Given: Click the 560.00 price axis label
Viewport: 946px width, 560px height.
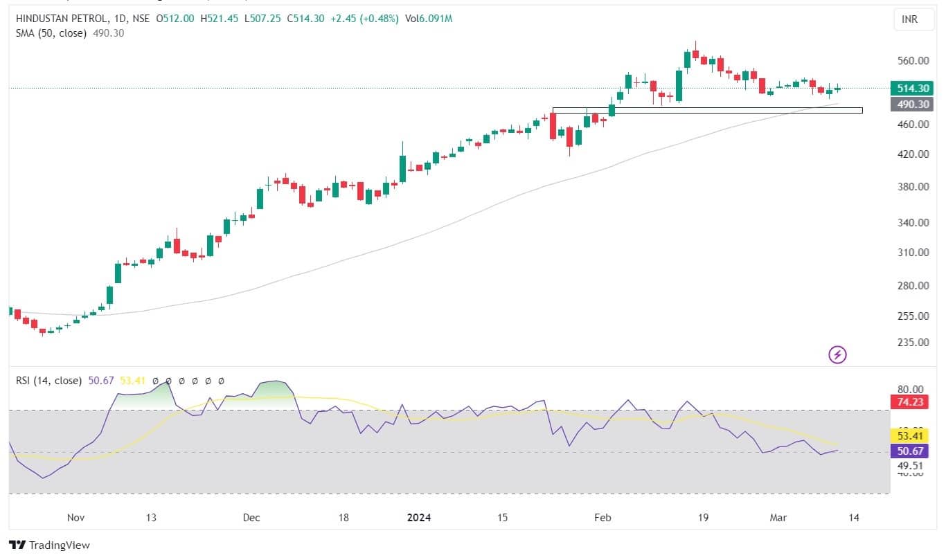Looking at the screenshot, I should (x=913, y=61).
